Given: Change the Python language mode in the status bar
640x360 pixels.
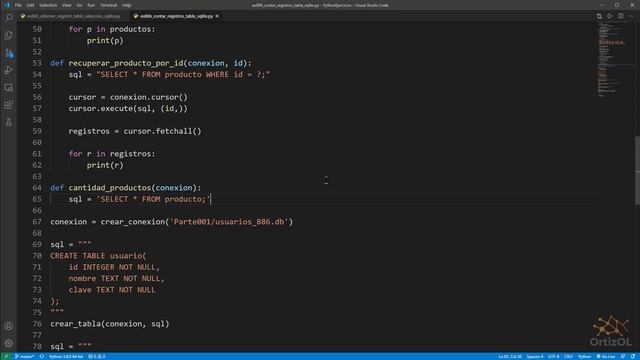Looking at the screenshot, I should 584,356.
